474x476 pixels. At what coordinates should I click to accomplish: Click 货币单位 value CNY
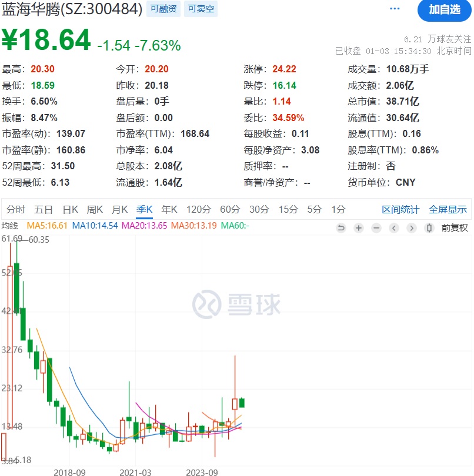pyautogui.click(x=405, y=182)
